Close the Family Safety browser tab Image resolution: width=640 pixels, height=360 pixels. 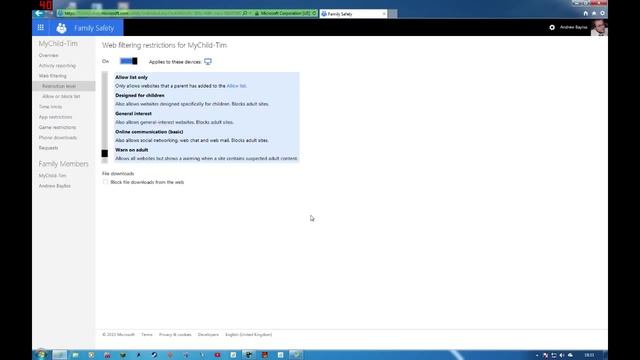click(384, 14)
